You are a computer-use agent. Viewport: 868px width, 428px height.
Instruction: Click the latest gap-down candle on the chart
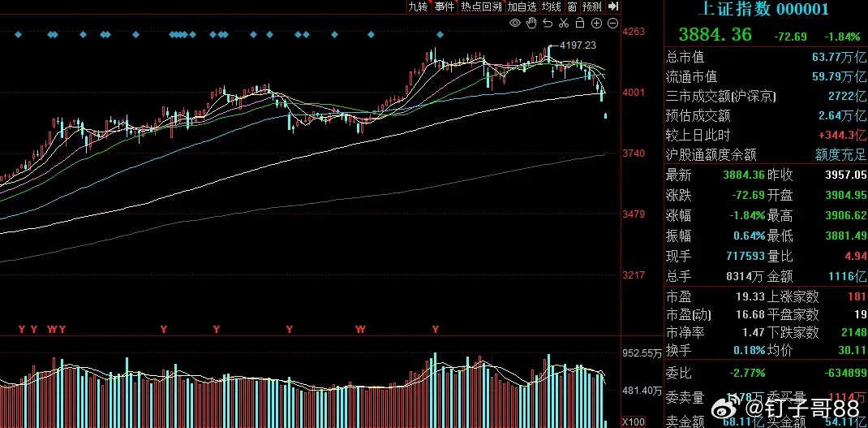tap(606, 115)
